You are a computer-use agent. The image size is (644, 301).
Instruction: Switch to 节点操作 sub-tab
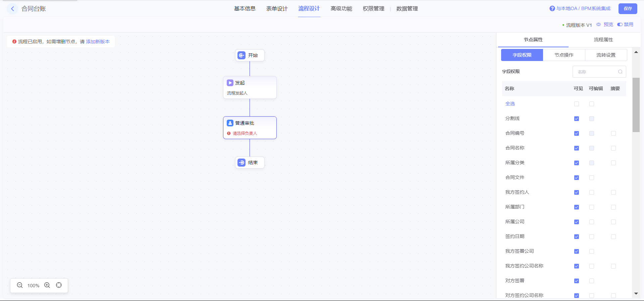(x=564, y=55)
